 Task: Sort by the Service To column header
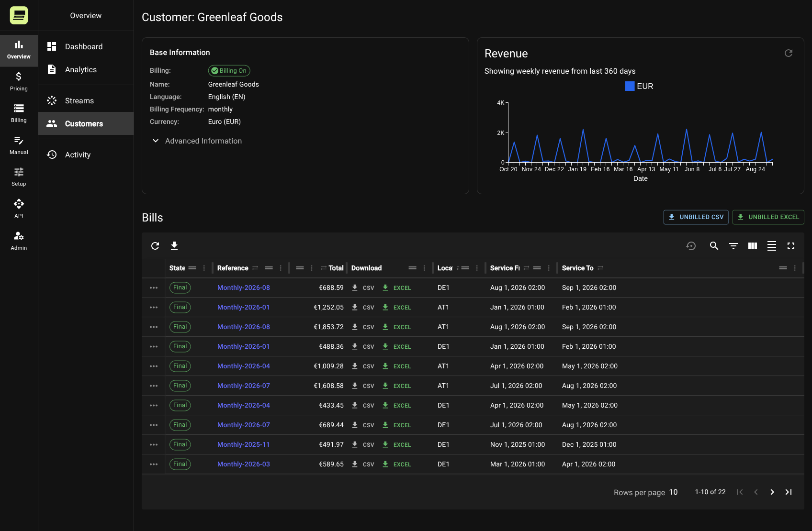tap(577, 268)
